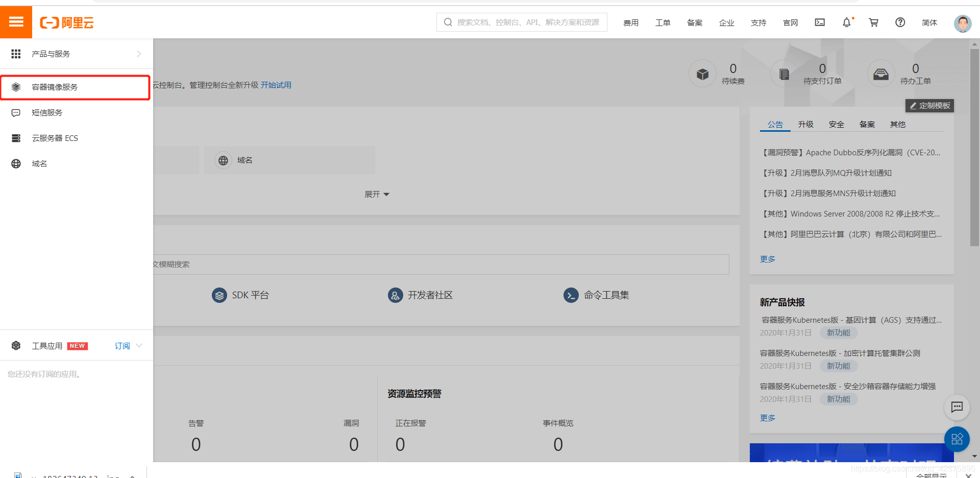
Task: Click the 事件概览 label
Action: tap(558, 423)
